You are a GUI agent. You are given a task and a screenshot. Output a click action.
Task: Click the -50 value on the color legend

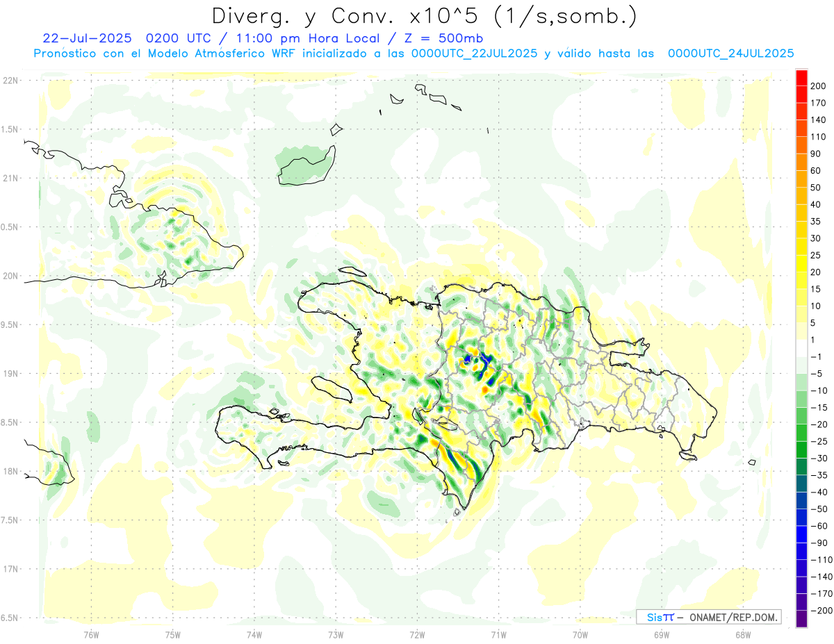817,509
